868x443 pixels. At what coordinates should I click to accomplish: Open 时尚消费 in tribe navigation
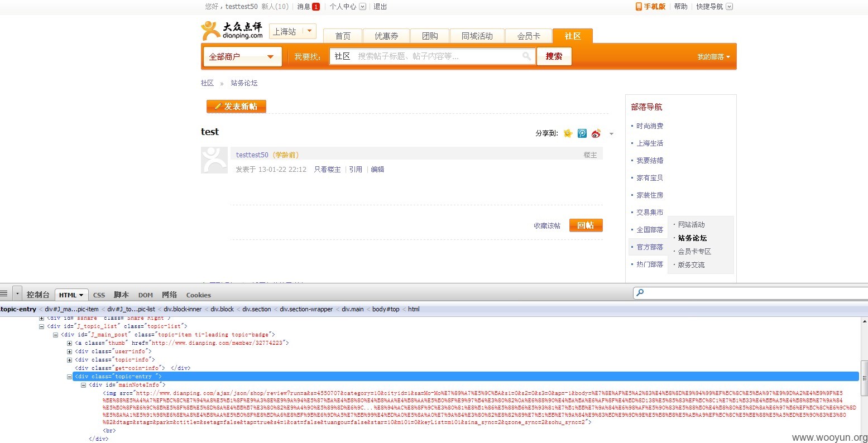coord(650,126)
